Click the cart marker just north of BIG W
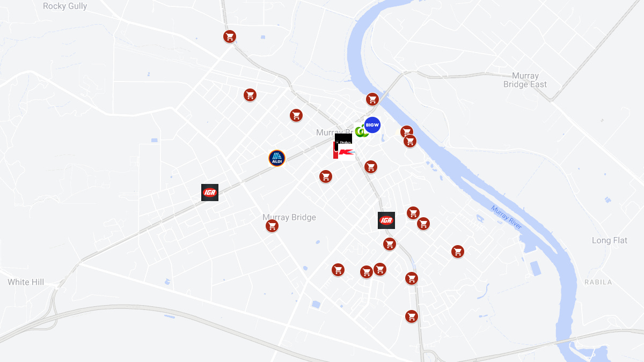This screenshot has height=362, width=644. (x=372, y=99)
